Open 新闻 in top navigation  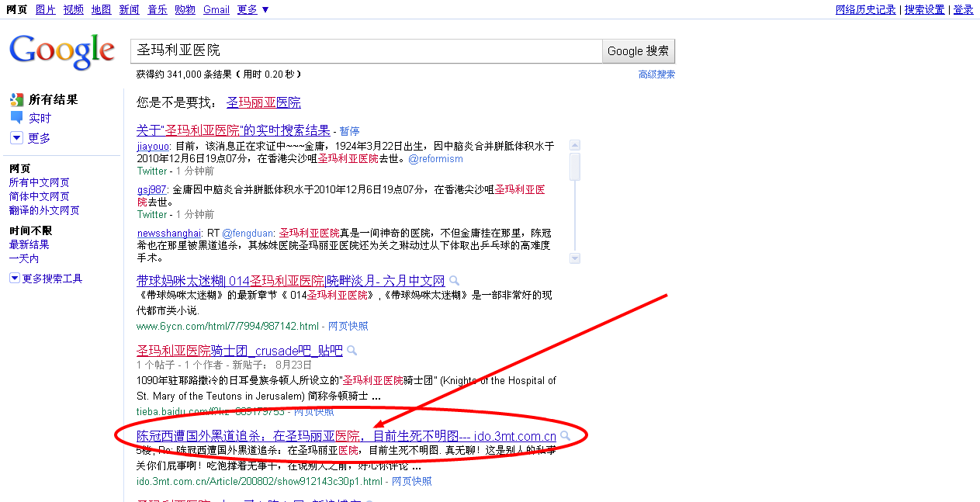tap(129, 9)
